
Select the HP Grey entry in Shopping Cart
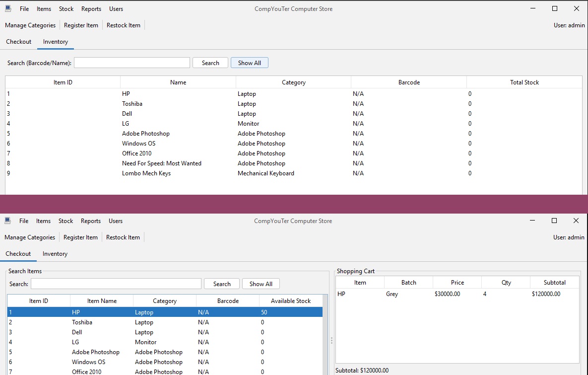(x=392, y=294)
